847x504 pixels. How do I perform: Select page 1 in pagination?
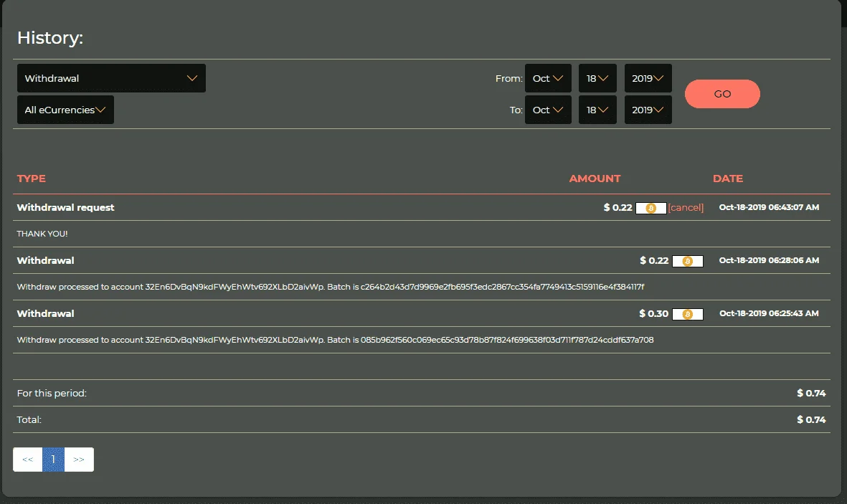click(x=53, y=459)
